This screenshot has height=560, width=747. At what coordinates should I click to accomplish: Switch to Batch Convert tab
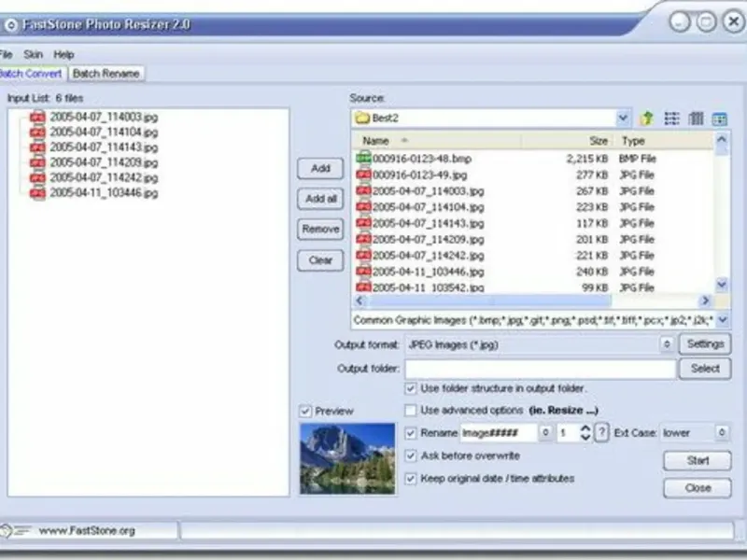pyautogui.click(x=31, y=74)
